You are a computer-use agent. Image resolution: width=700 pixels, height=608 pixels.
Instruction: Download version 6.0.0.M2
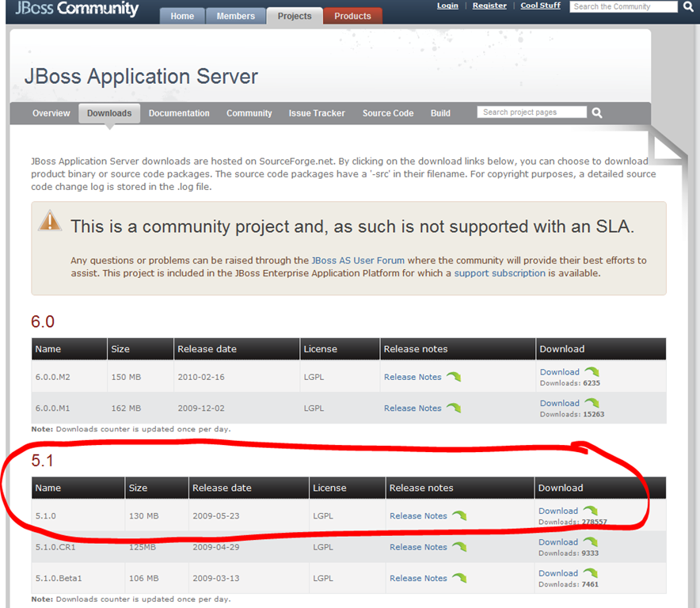coord(560,372)
